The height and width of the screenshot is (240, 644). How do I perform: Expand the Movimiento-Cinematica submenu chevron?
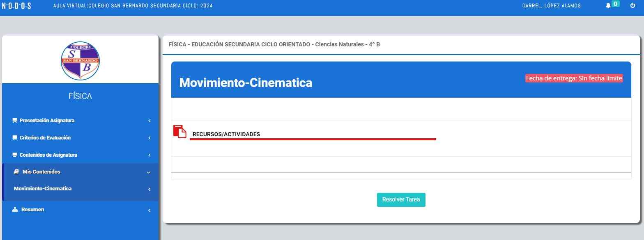click(x=149, y=189)
